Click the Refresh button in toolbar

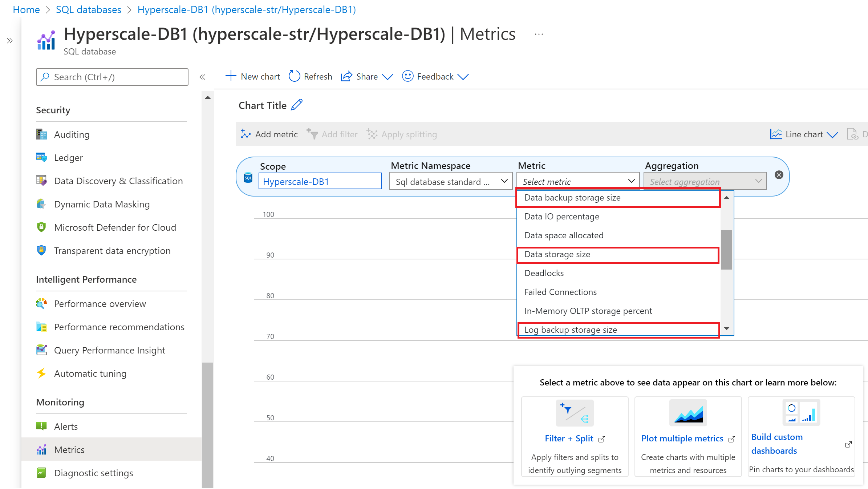310,76
